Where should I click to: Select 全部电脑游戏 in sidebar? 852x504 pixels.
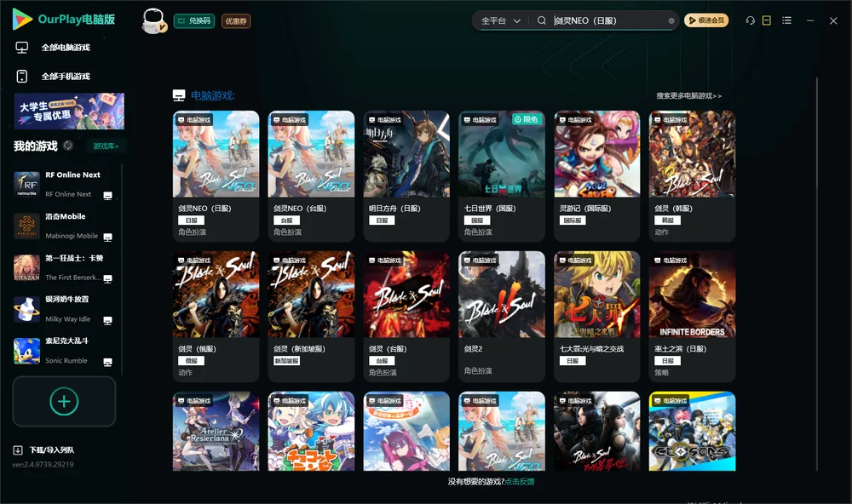66,48
